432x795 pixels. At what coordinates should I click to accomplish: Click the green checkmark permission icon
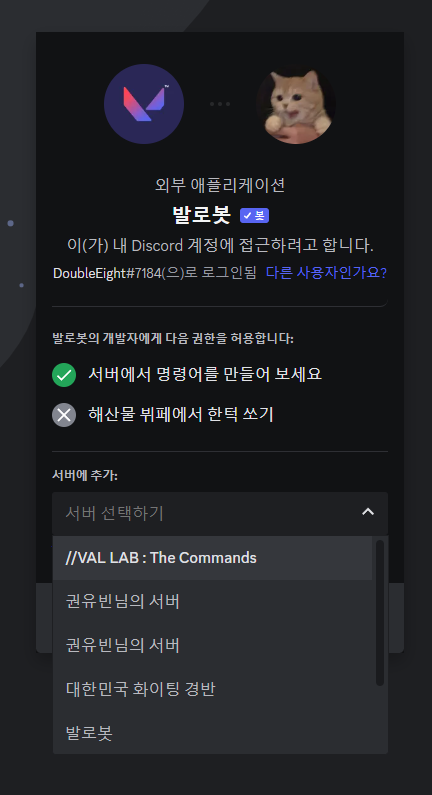pyautogui.click(x=64, y=375)
